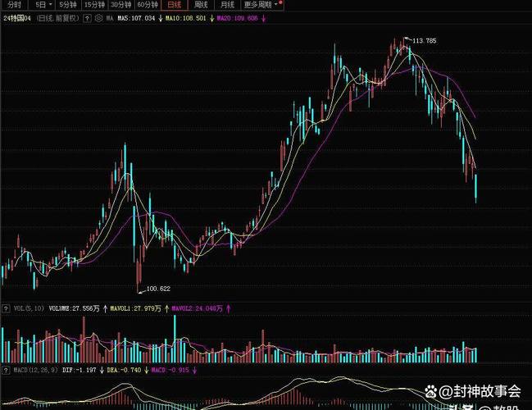Click the purple arrow after MAVOL2 value

point(229,308)
